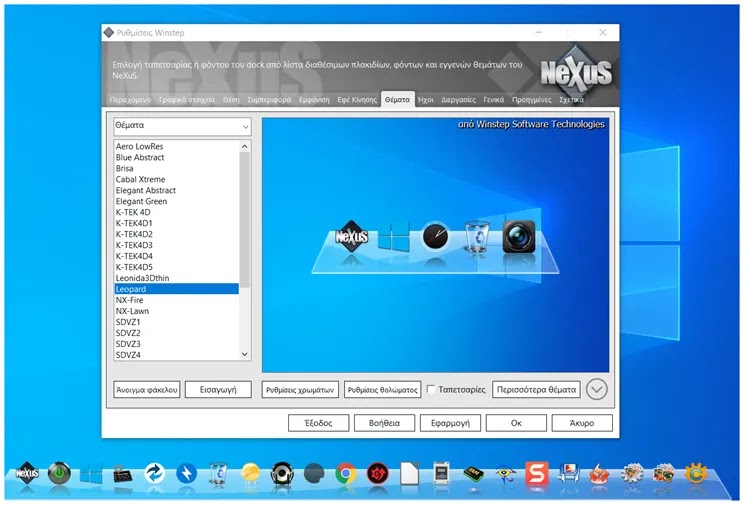The height and width of the screenshot is (505, 744).
Task: Select the Leonida3Dthin theme
Action: 177,278
